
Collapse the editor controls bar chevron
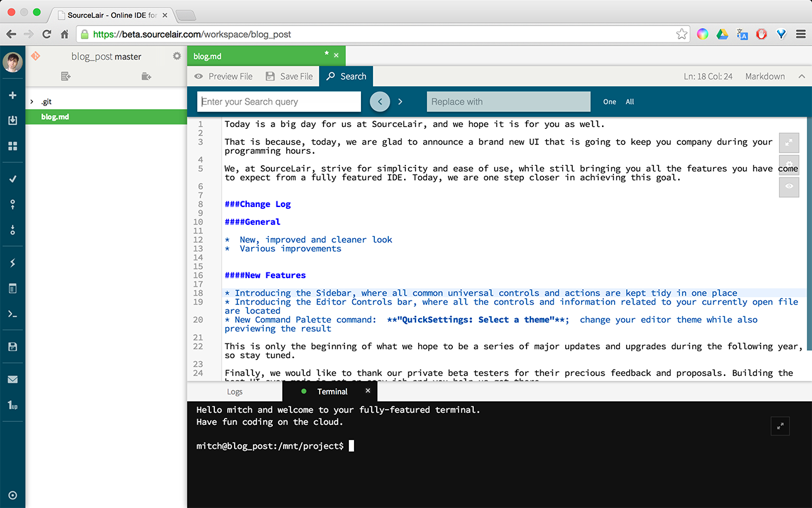pyautogui.click(x=802, y=76)
